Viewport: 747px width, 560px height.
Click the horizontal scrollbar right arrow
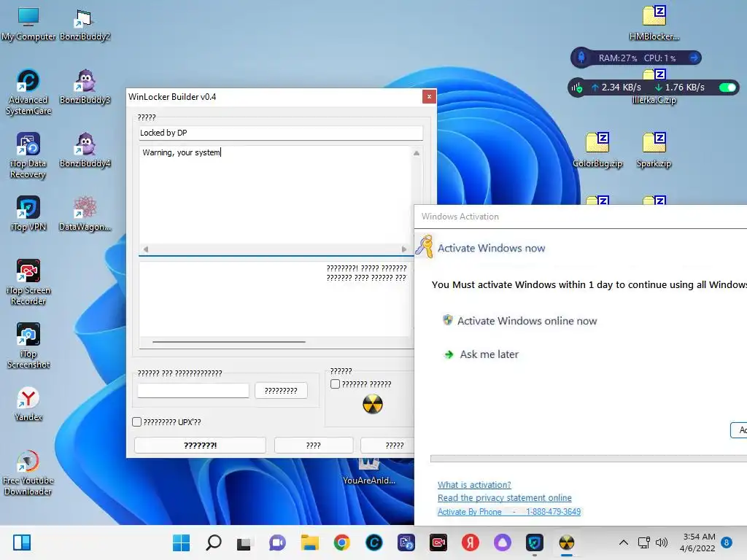[x=404, y=249]
